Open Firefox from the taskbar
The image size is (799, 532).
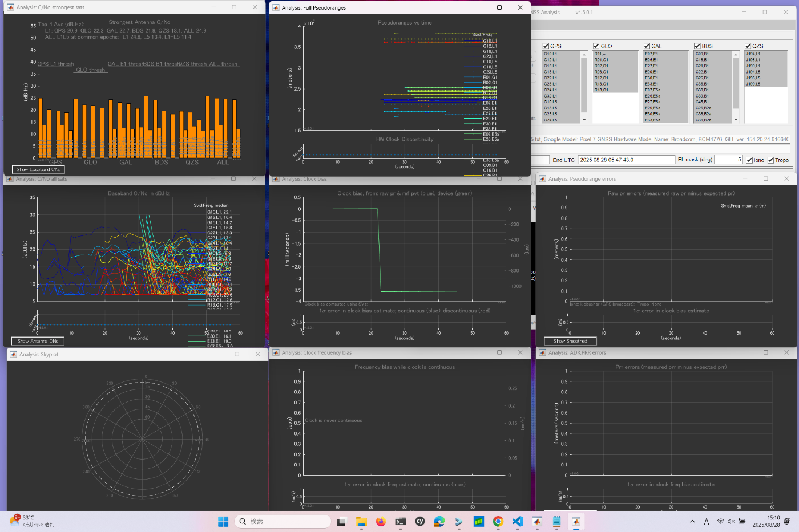coord(381,521)
